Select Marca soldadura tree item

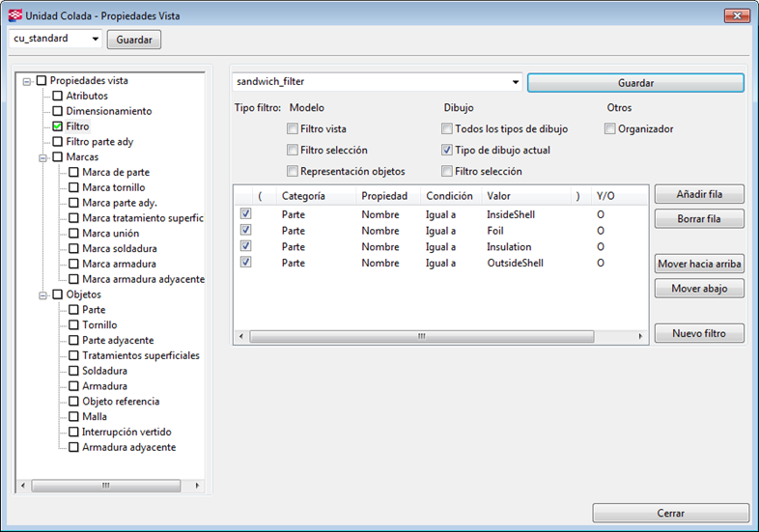[118, 249]
